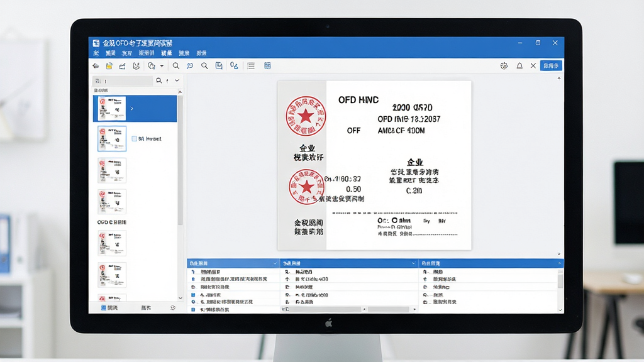Click the cat-face shaped toolbar icon
Viewport: 644px width, 362px height.
click(x=136, y=65)
